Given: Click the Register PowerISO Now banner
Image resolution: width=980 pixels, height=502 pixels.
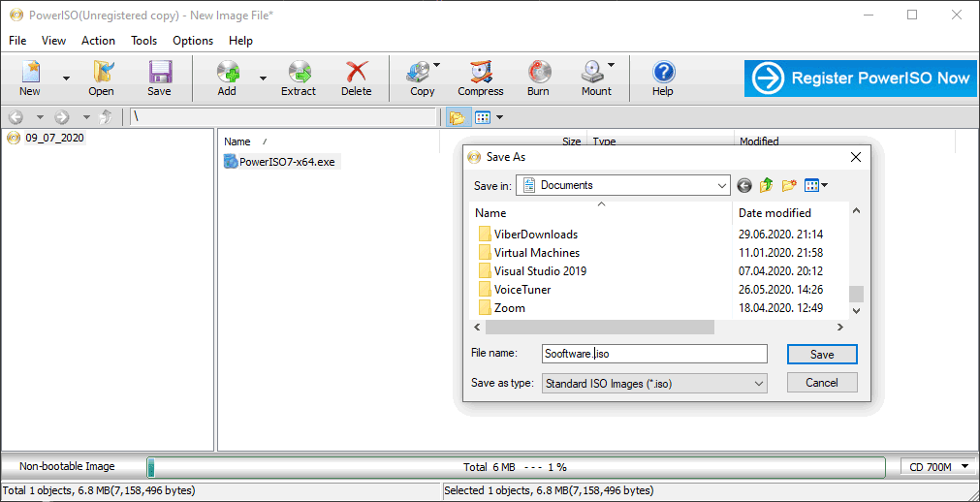Looking at the screenshot, I should tap(860, 78).
